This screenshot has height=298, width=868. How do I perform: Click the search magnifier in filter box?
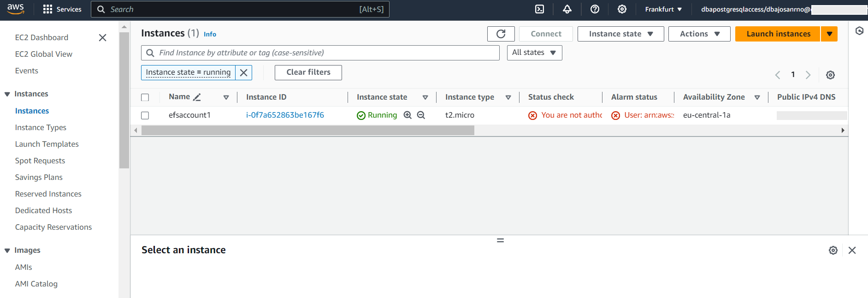point(150,53)
